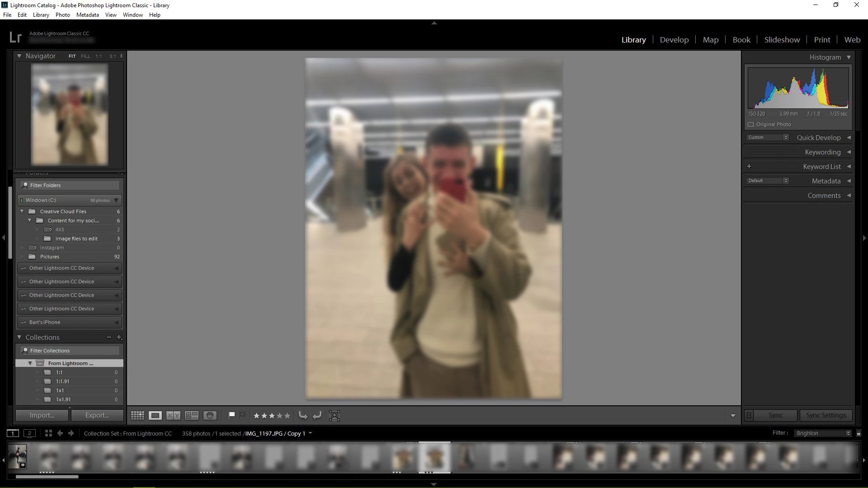Select Compare view XY icon
This screenshot has height=488, width=868.
click(173, 416)
